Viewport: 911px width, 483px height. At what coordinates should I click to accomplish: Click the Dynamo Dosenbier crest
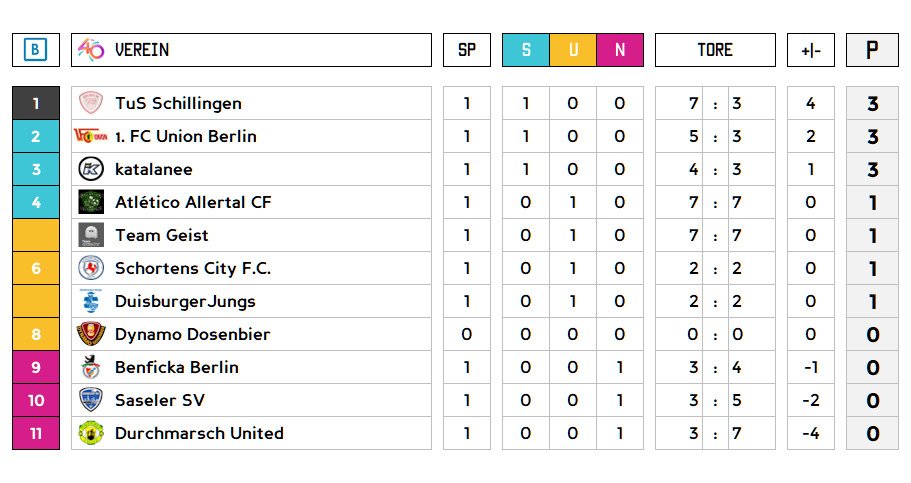(91, 334)
